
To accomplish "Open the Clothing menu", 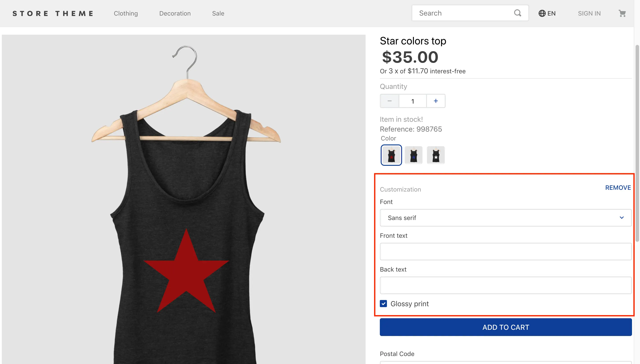I will tap(126, 14).
